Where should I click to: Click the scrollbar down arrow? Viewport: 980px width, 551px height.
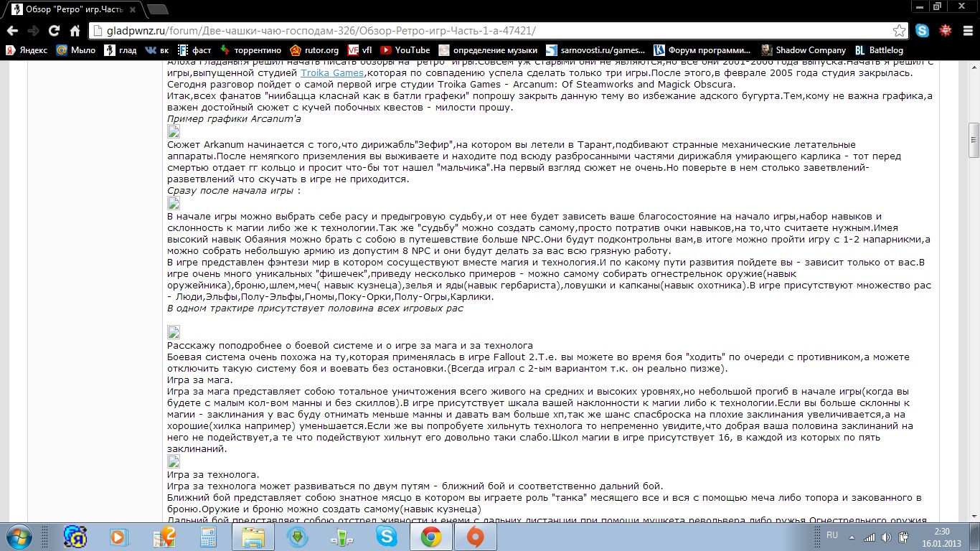pyautogui.click(x=974, y=516)
